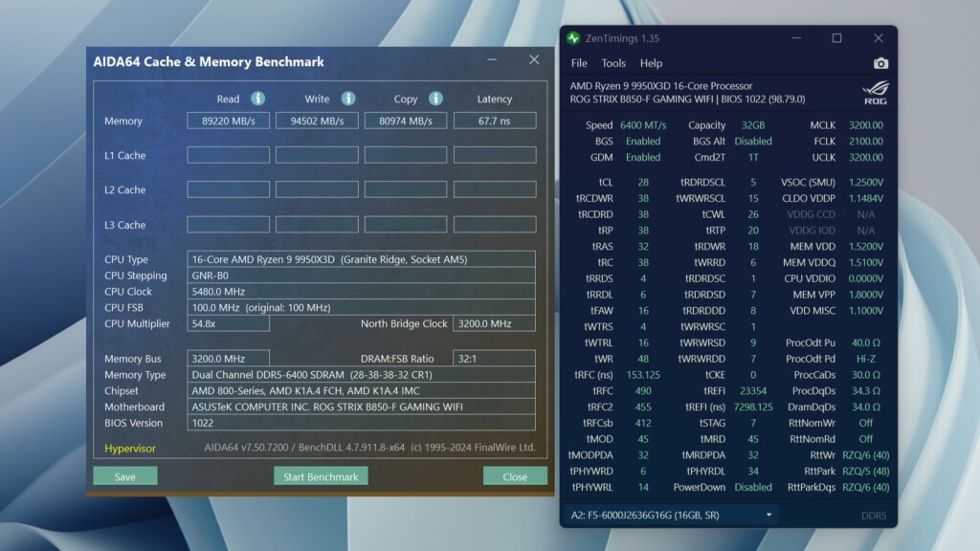Click the Copy info icon in AIDA64

435,99
